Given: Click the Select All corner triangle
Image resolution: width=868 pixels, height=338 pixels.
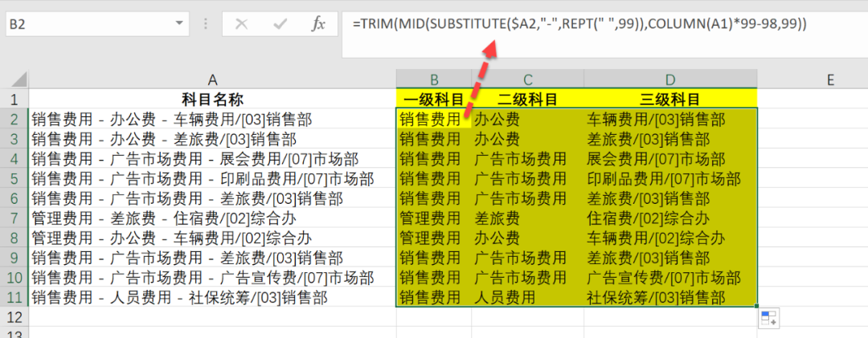Looking at the screenshot, I should click(x=18, y=79).
